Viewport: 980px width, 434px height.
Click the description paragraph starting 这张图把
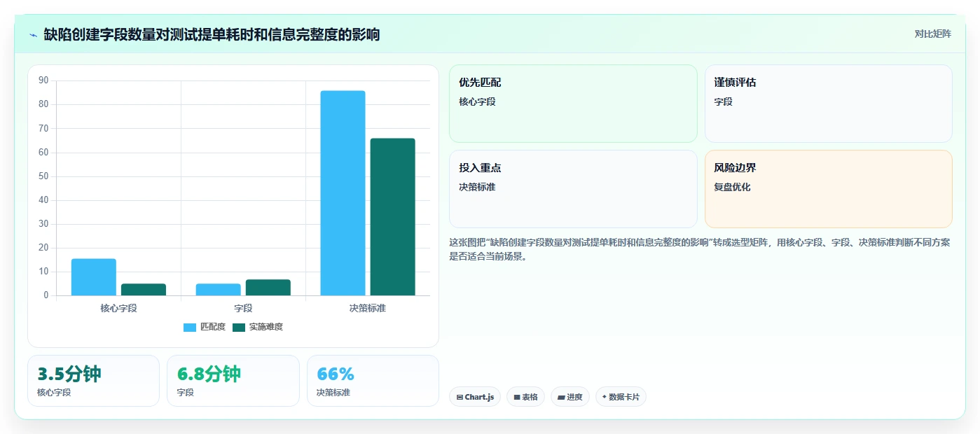click(699, 249)
